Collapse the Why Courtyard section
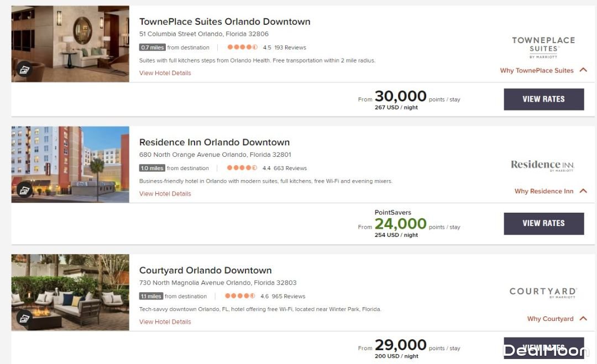 point(583,319)
